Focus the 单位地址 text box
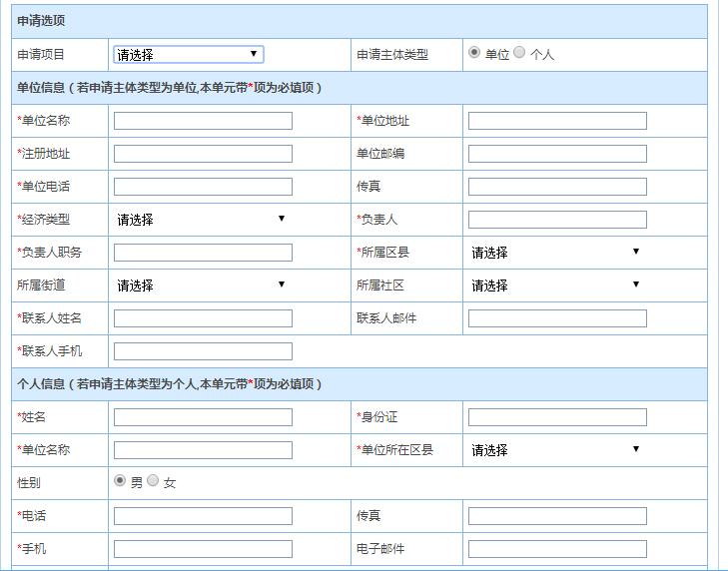Screen dimensions: 728x571 click(557, 121)
